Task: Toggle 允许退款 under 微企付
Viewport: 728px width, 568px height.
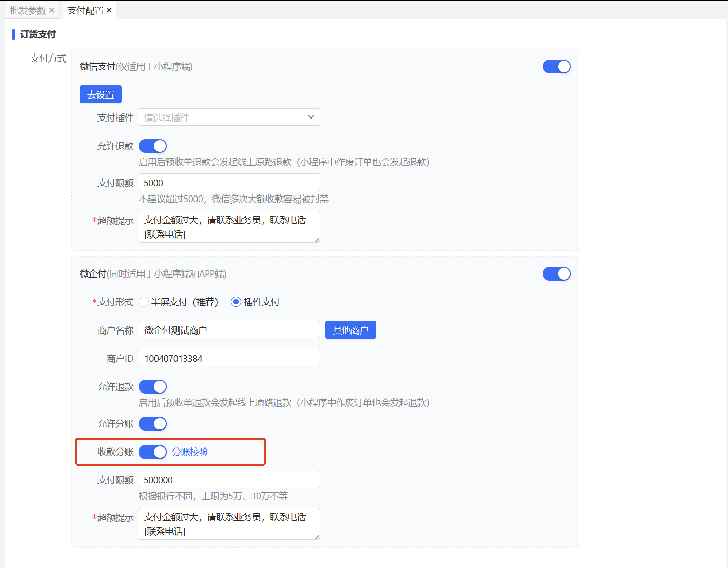Action: tap(153, 387)
